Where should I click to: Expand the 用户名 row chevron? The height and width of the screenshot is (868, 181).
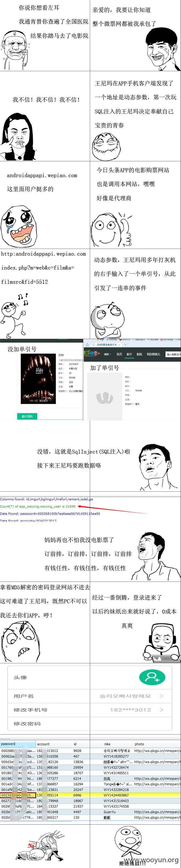[162, 696]
